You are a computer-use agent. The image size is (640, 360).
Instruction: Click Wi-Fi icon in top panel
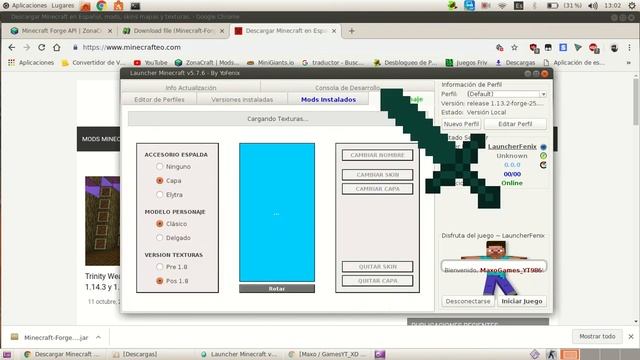click(x=502, y=6)
